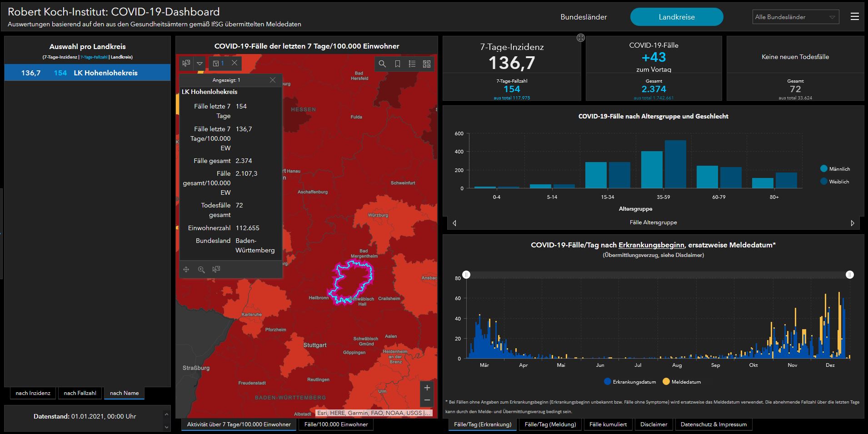Open the map search tool
This screenshot has height=434, width=868.
382,64
